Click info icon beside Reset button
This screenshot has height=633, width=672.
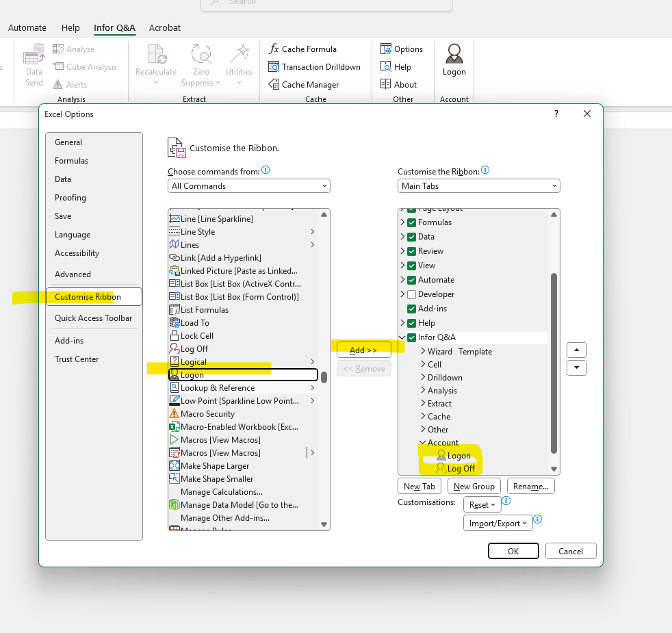coord(506,500)
